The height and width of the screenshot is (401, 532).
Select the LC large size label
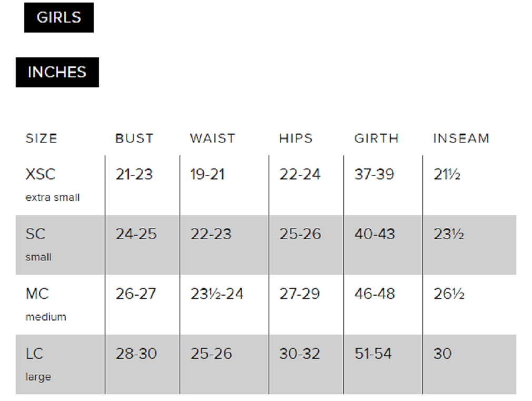[35, 354]
